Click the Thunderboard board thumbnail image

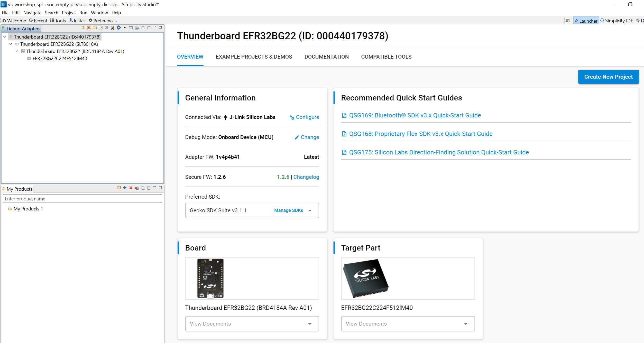(210, 279)
